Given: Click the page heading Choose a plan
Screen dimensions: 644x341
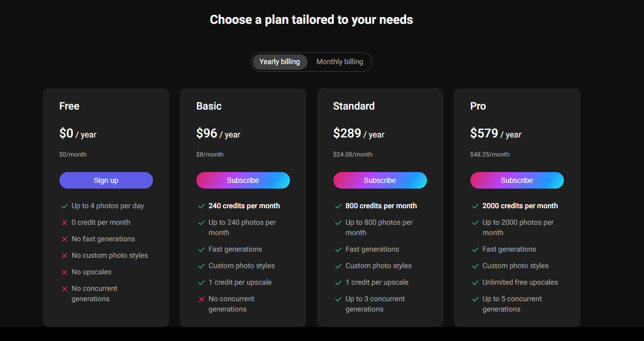Looking at the screenshot, I should 311,20.
